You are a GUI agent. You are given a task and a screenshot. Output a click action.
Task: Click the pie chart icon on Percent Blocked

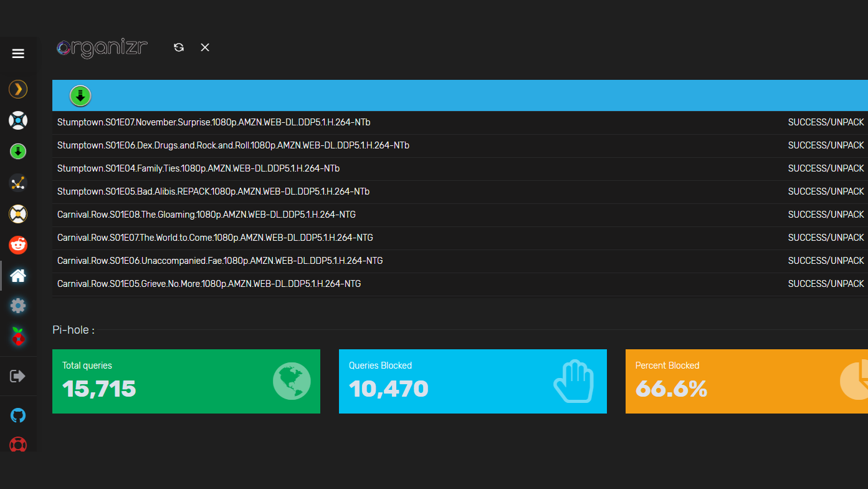pos(854,380)
